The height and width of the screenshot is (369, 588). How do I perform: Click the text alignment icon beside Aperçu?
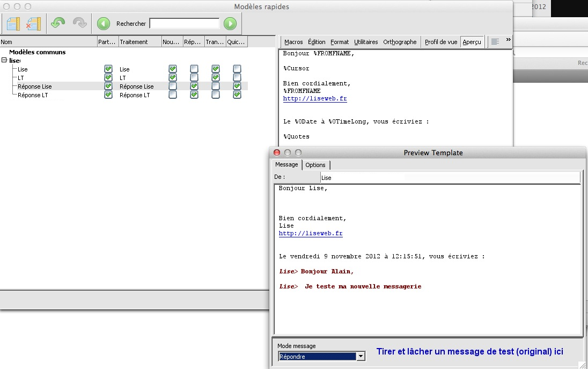pos(495,42)
